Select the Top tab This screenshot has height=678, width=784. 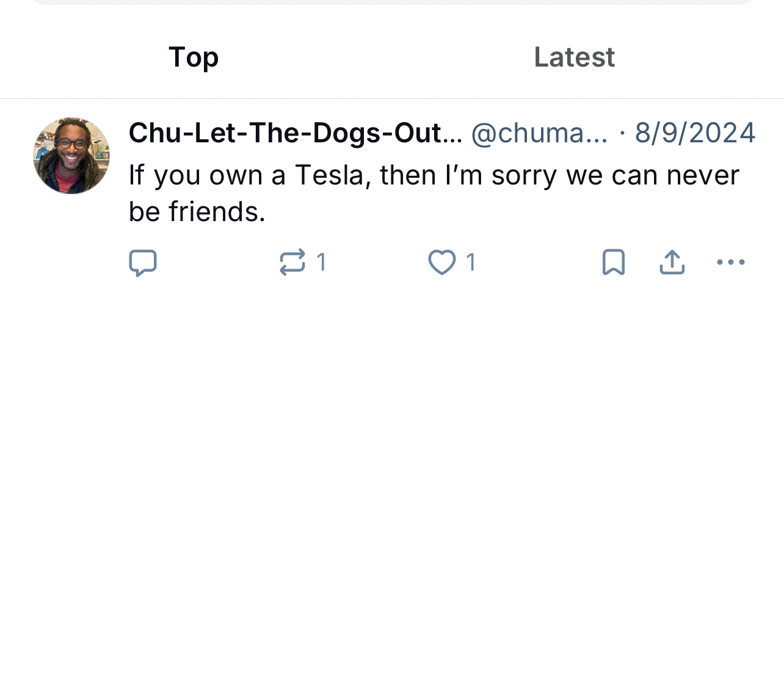click(194, 57)
